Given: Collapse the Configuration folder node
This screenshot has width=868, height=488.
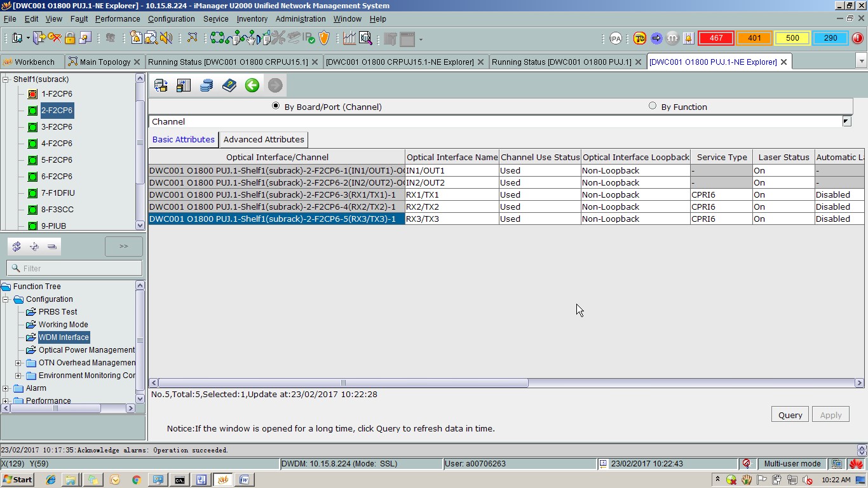Looking at the screenshot, I should 6,299.
